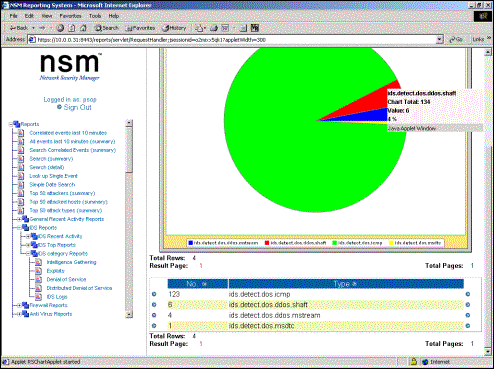Click the Edit page toolbar icon
Image resolution: width=494 pixels, height=369 pixels.
(x=226, y=28)
